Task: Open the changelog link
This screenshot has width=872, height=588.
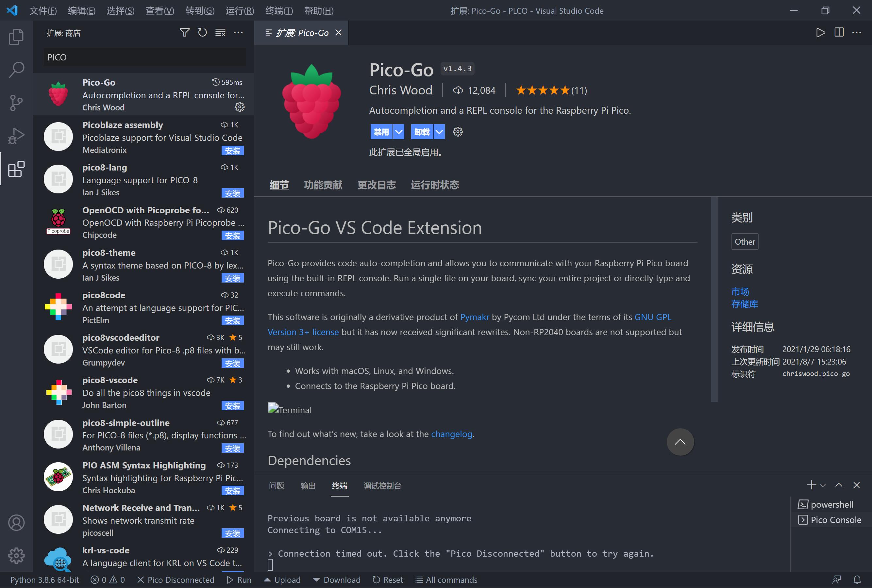Action: (x=451, y=434)
